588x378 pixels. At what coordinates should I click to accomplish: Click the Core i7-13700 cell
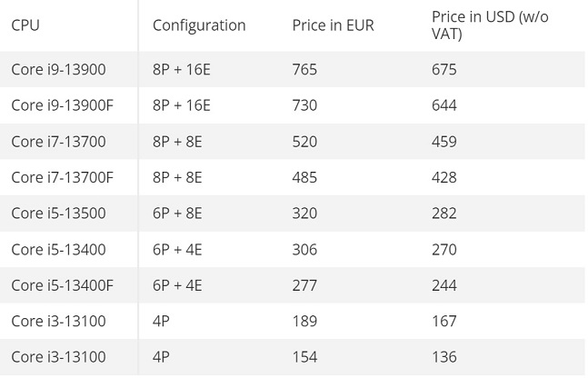58,142
